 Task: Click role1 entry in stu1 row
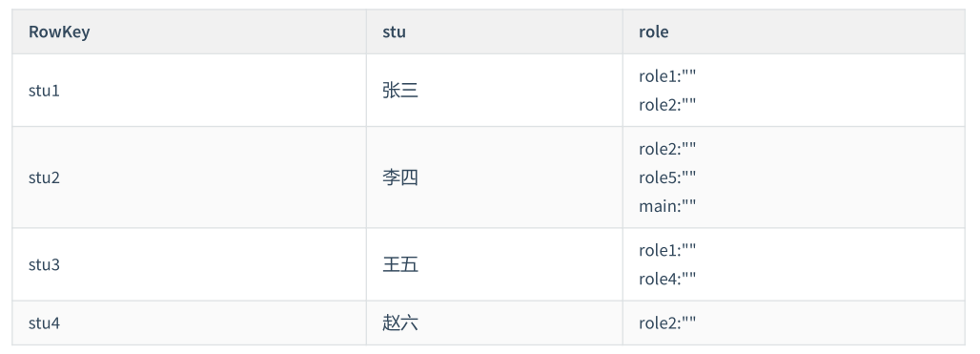click(x=667, y=76)
